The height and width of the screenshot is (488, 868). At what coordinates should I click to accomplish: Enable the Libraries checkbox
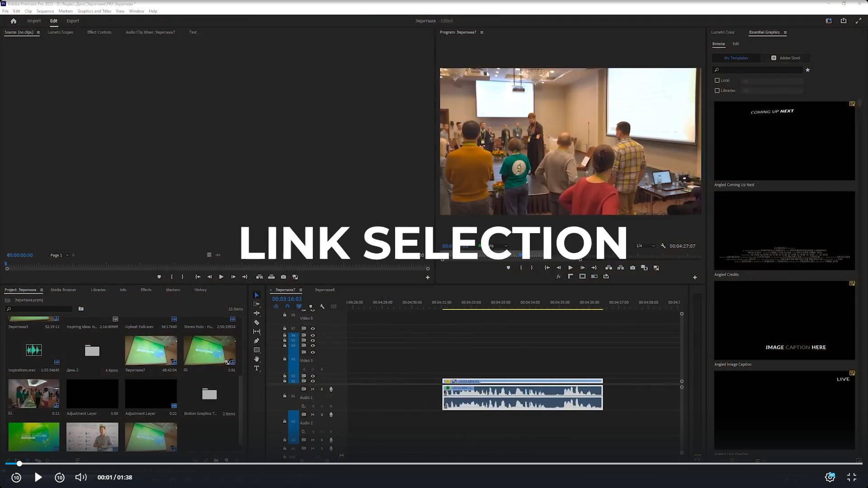pyautogui.click(x=717, y=91)
